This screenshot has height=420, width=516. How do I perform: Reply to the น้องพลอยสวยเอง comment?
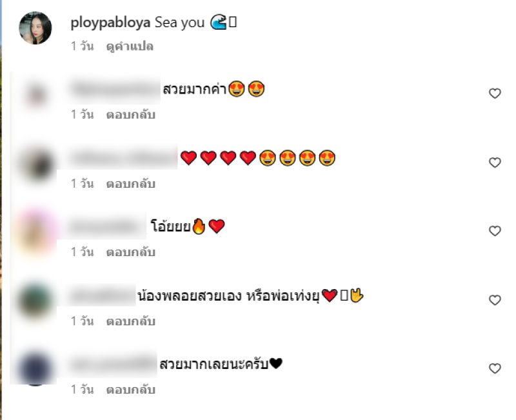(131, 321)
